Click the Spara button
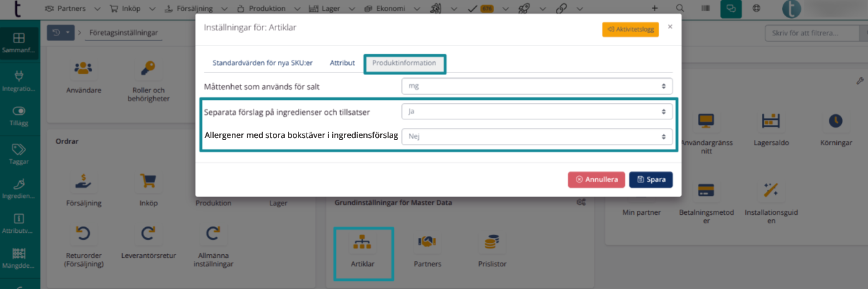 [651, 179]
